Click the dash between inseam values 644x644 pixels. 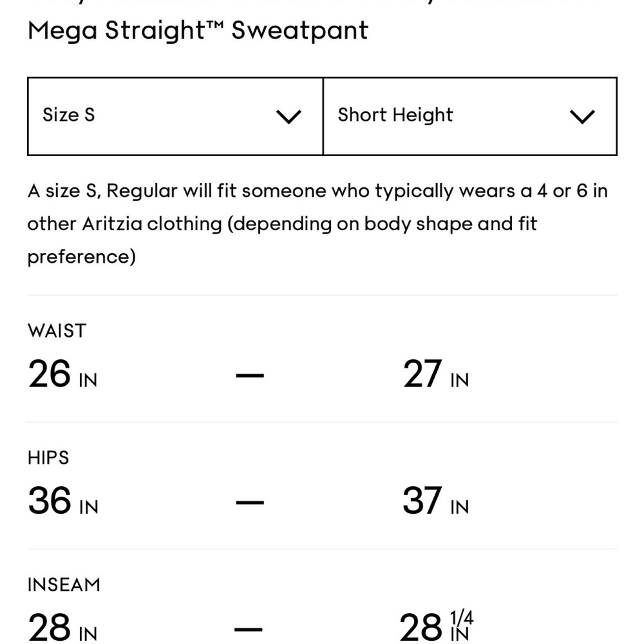[249, 629]
